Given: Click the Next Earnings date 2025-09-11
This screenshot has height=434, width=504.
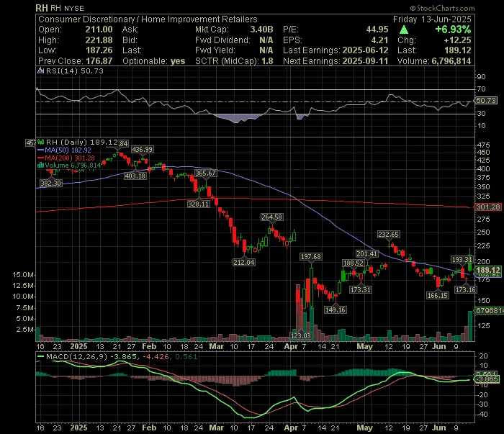Looking at the screenshot, I should (x=366, y=61).
